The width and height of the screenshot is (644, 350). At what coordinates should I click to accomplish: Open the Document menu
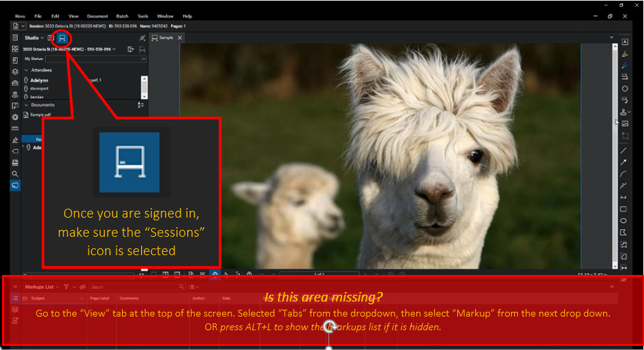pos(97,16)
